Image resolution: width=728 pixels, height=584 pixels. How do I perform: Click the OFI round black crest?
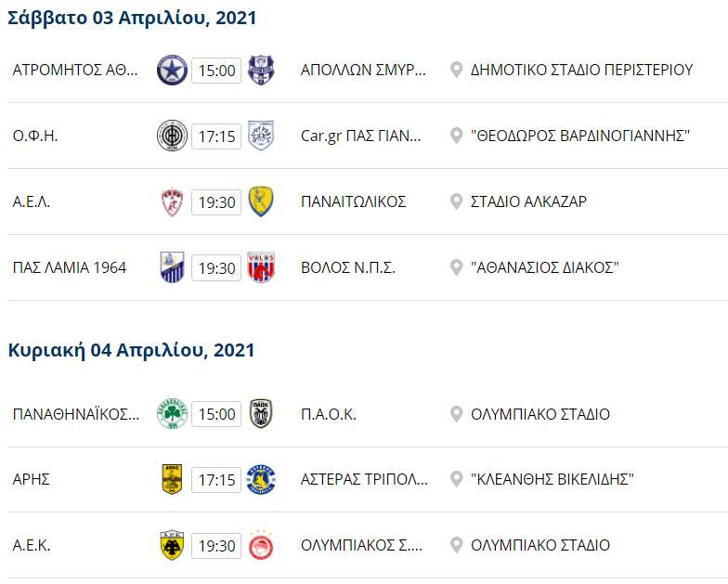[173, 136]
